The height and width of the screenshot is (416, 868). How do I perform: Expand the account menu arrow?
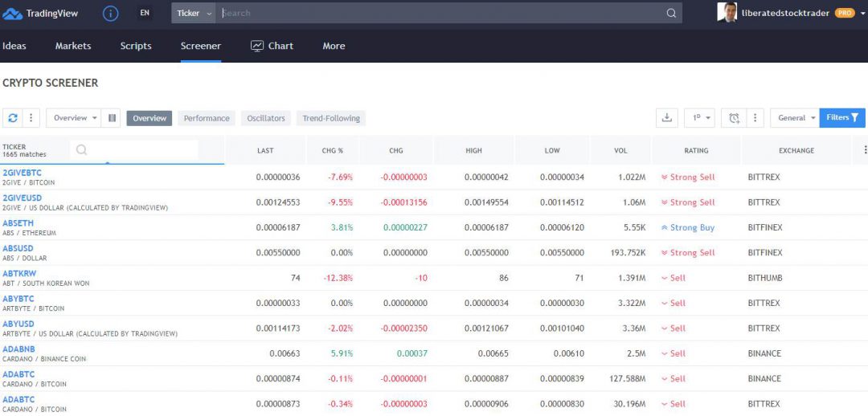click(862, 14)
